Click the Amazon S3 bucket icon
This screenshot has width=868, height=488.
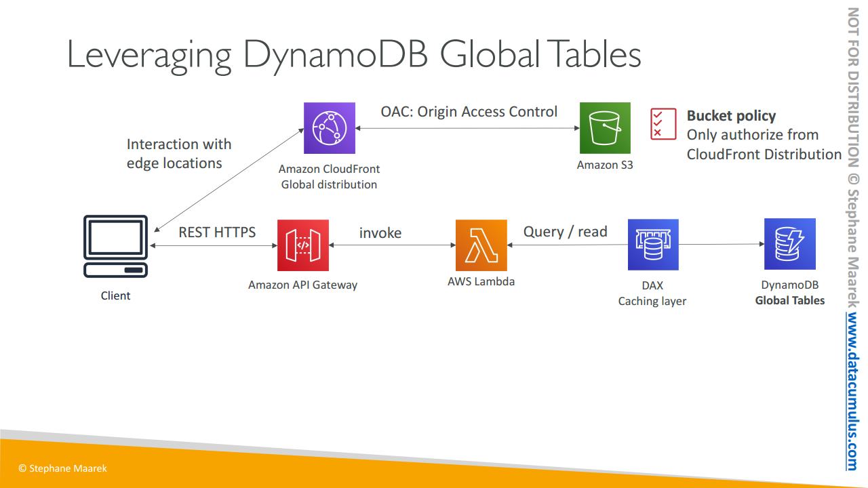605,128
